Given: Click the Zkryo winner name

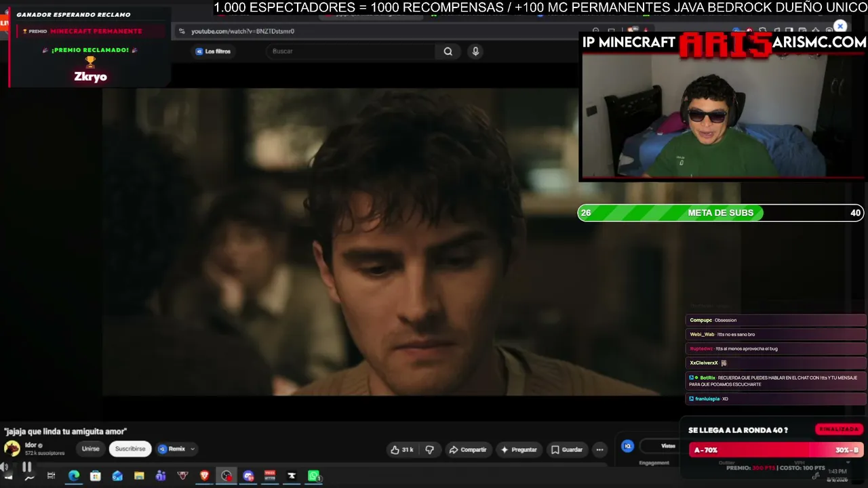Looking at the screenshot, I should [91, 77].
